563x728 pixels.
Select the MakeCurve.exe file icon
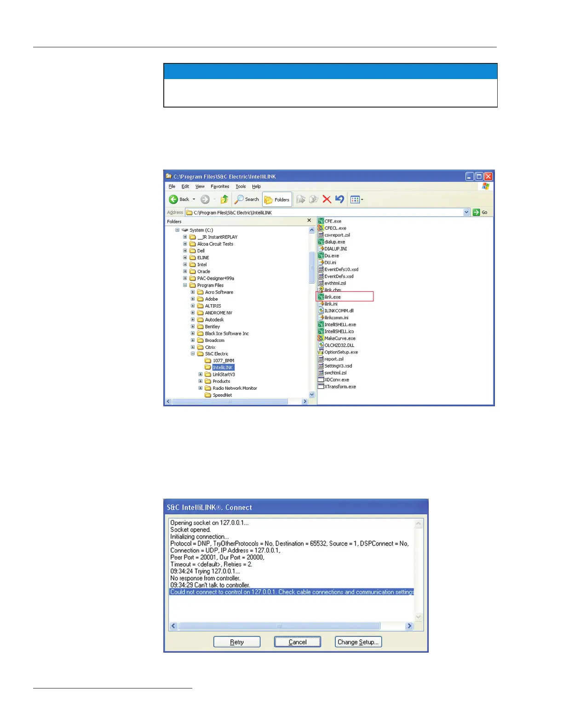(321, 338)
